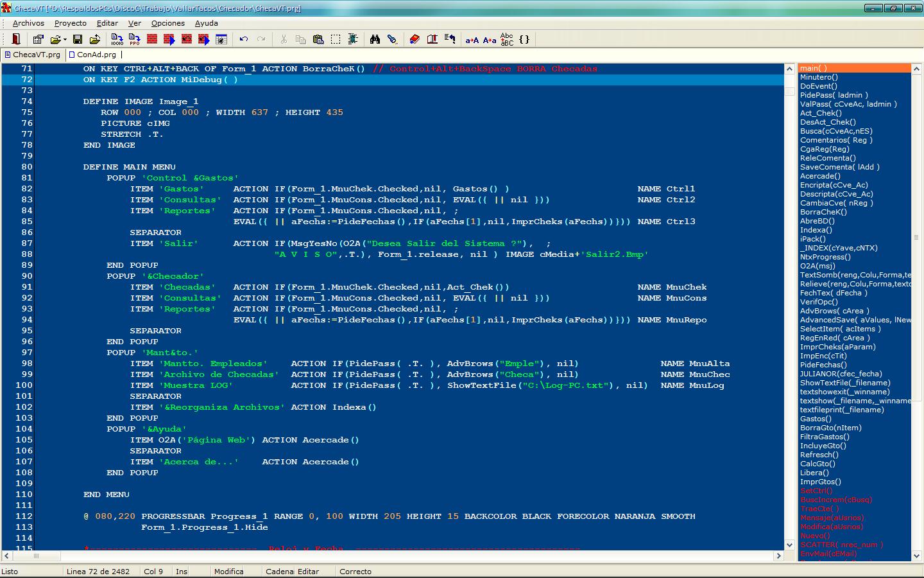Open find with the binoculars icon
Viewport: 924px width, 578px height.
click(x=375, y=39)
